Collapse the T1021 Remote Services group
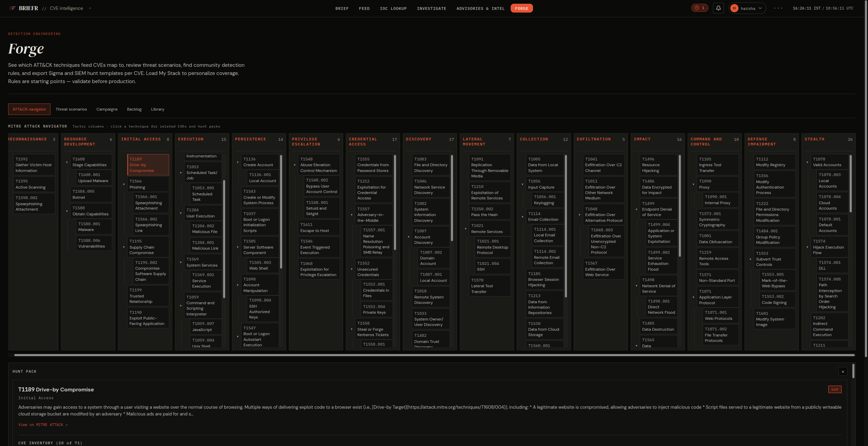 466,229
